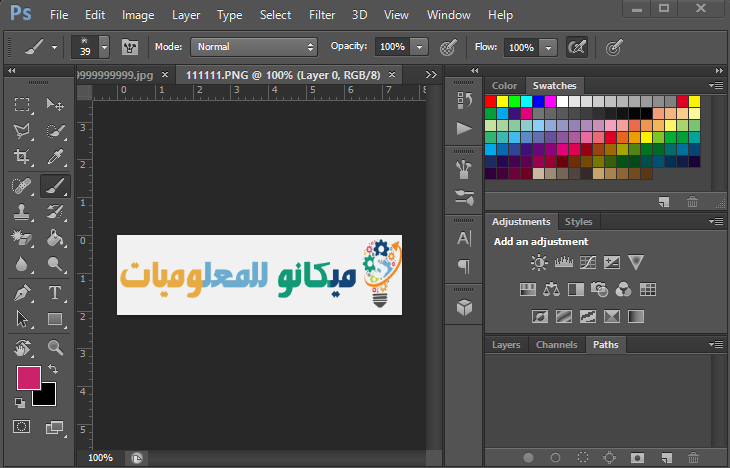Screen dimensions: 730x468
Task: Switch to the Channels tab
Action: (x=556, y=345)
